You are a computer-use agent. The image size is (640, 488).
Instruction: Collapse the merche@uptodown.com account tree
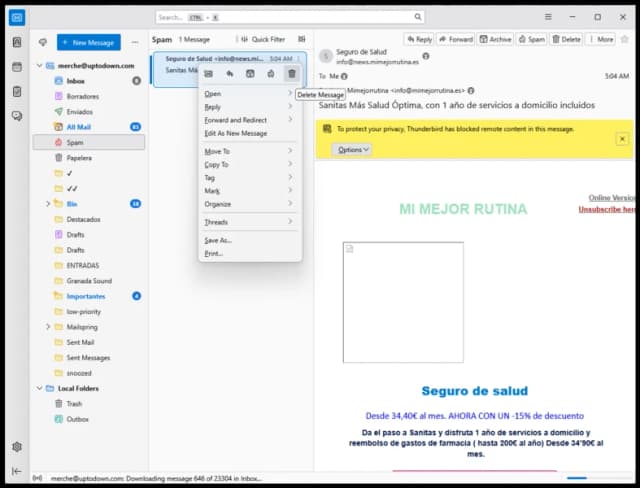pos(40,66)
